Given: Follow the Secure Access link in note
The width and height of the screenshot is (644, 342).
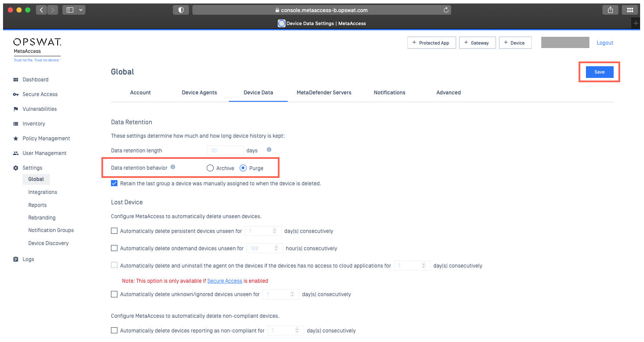Looking at the screenshot, I should pos(224,281).
